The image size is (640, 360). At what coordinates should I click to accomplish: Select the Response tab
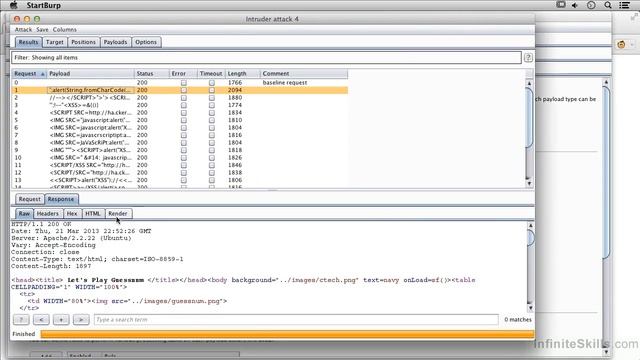coord(61,199)
